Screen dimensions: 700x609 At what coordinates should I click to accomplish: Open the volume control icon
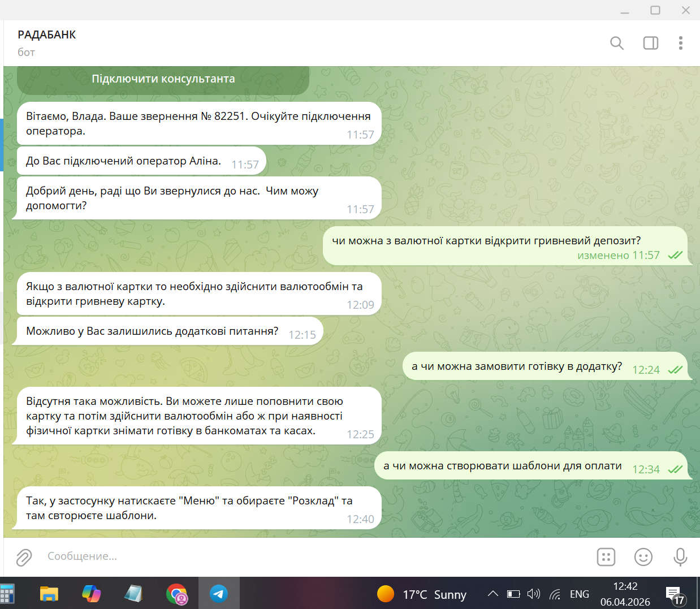[x=533, y=594]
